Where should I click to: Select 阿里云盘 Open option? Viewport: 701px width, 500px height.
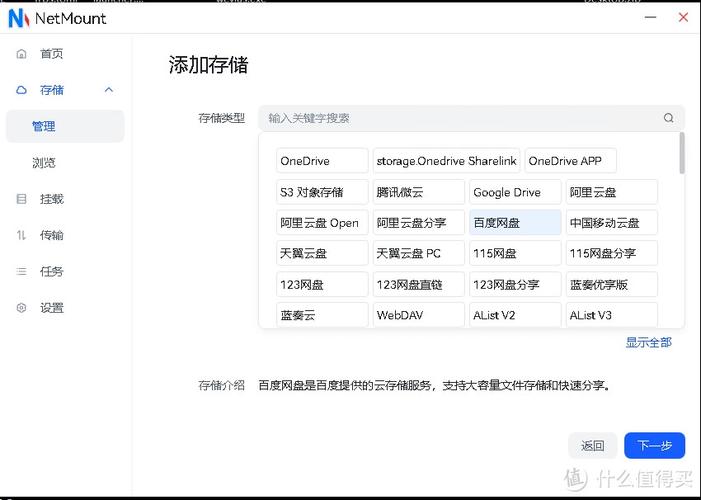coord(322,223)
